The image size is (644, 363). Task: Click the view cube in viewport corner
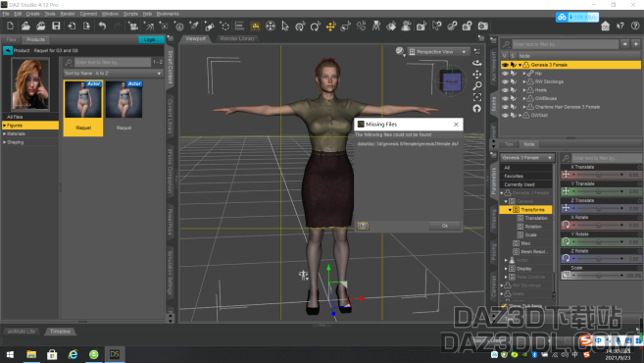click(x=451, y=81)
